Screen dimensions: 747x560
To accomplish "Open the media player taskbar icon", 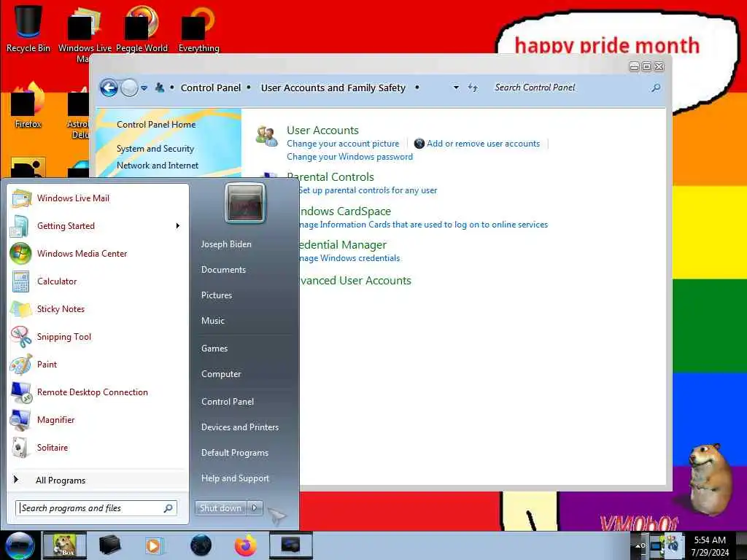I will (153, 545).
